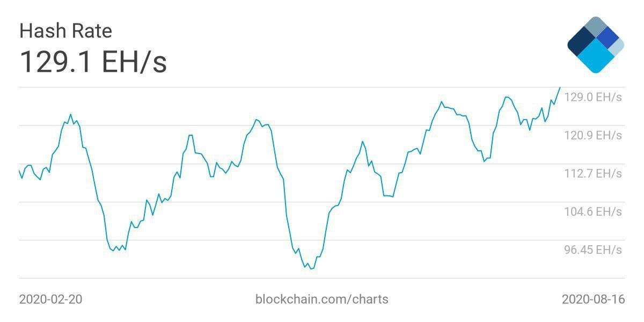
Task: Click the lowest trough of the hash rate line
Action: 311,268
